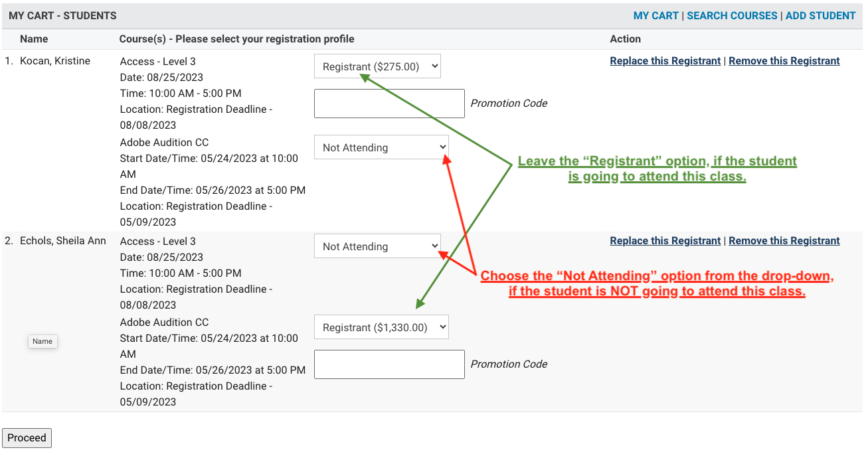Select the student name Echols, Sheila Ann
868x452 pixels.
coord(63,240)
